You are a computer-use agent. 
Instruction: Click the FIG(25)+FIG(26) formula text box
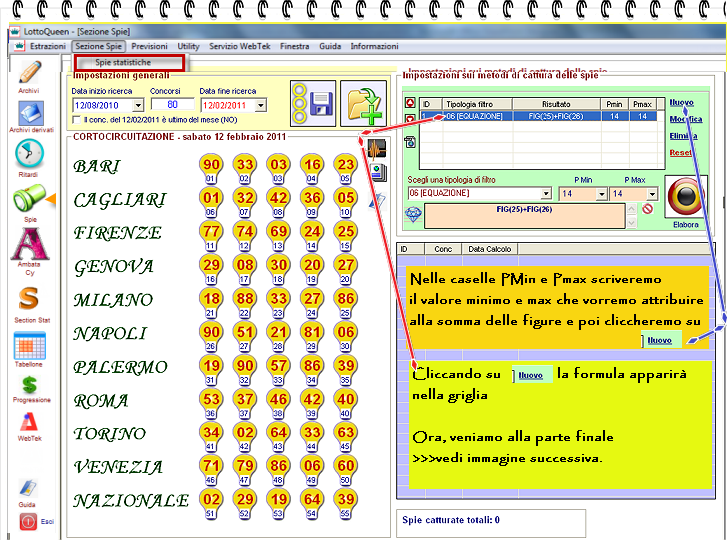pos(524,216)
